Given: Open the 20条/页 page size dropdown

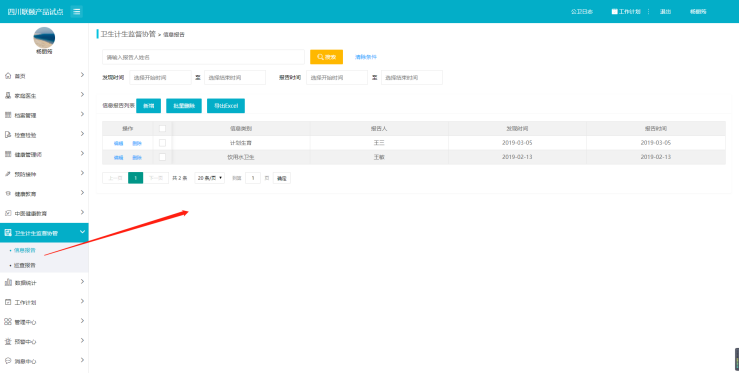Looking at the screenshot, I should point(210,178).
